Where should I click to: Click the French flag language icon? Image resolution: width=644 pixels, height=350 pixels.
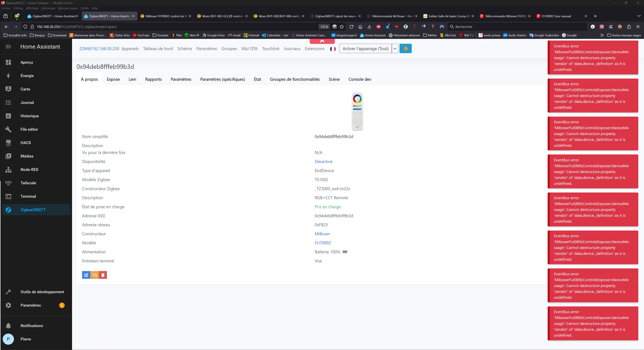point(333,49)
